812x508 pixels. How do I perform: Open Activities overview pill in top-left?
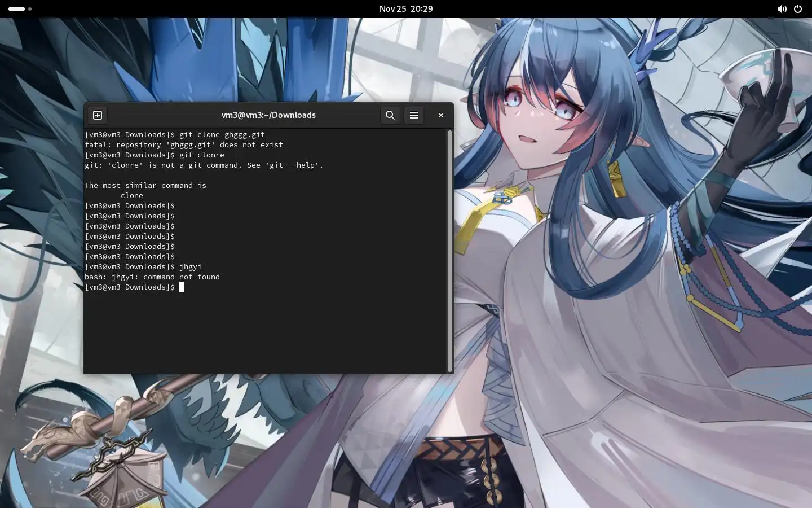point(20,9)
